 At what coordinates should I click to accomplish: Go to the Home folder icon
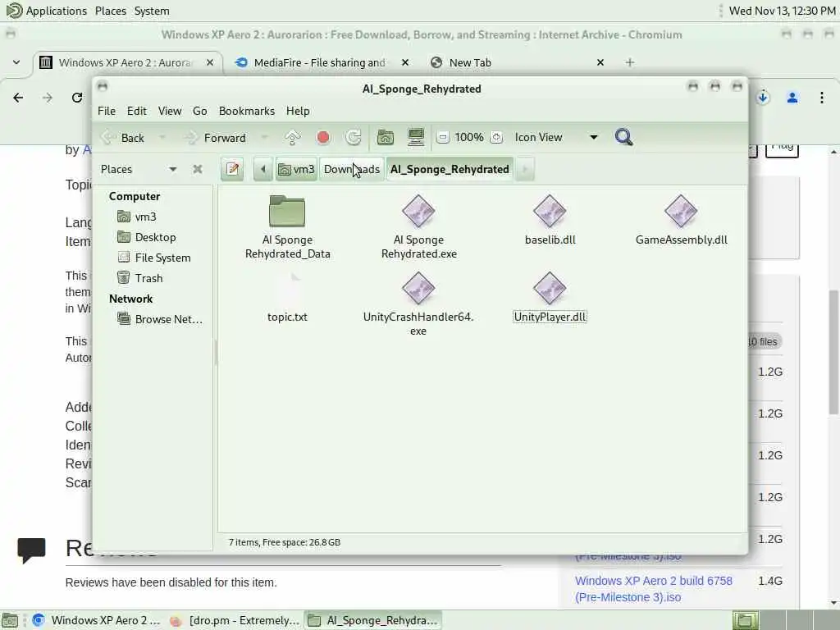386,138
